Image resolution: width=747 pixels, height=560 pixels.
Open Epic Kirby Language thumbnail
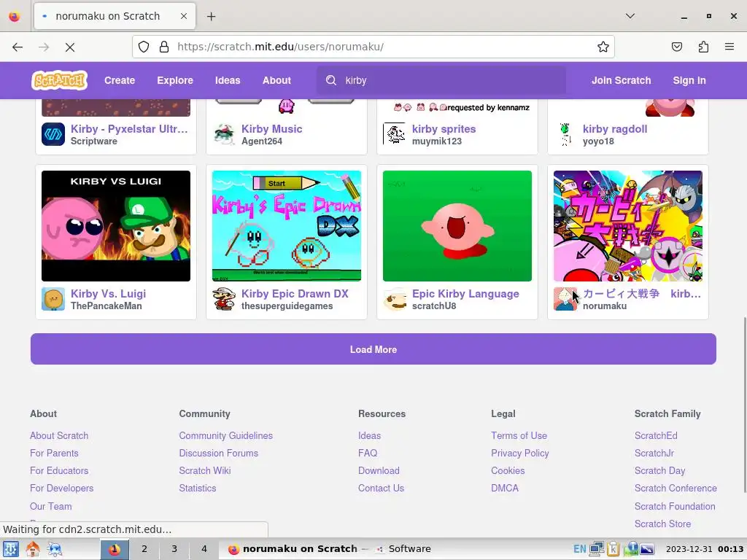coord(457,226)
